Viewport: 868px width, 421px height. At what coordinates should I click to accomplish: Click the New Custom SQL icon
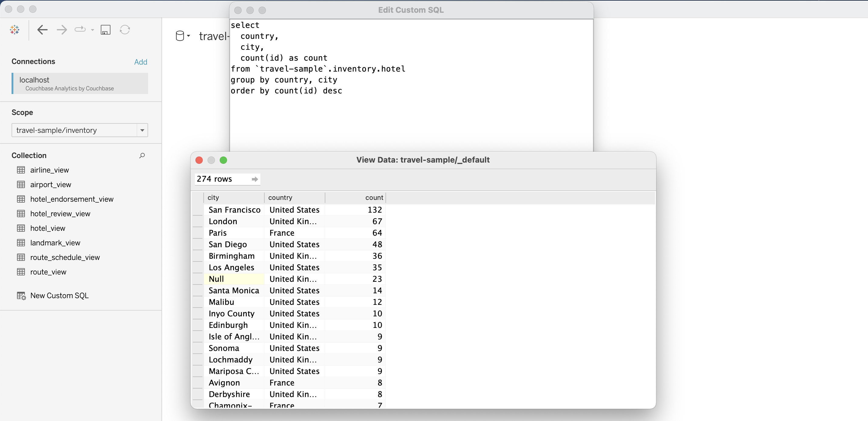21,296
